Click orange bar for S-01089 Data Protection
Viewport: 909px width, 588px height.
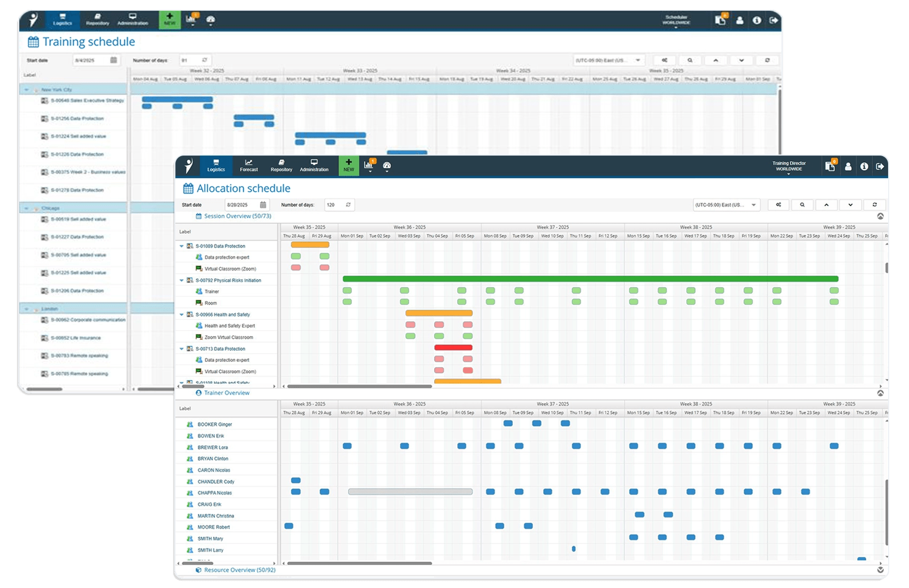(310, 245)
